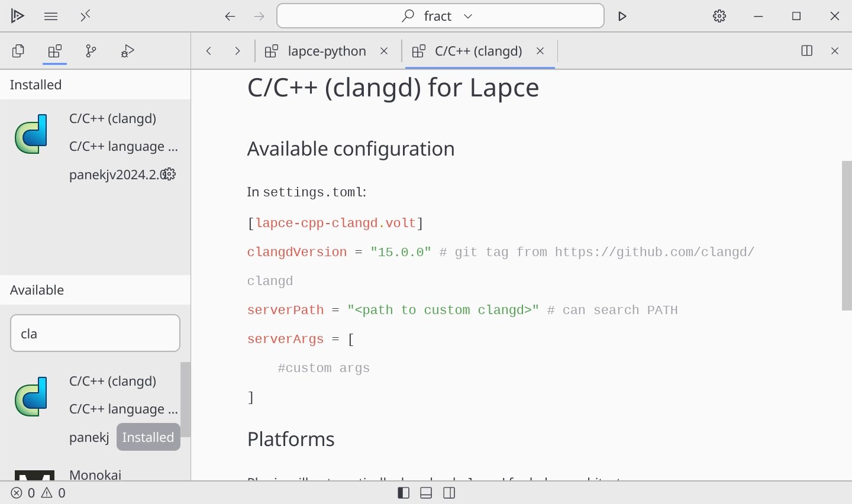
Task: Select C/C++ (clangd) name in the Available list
Action: (x=112, y=381)
